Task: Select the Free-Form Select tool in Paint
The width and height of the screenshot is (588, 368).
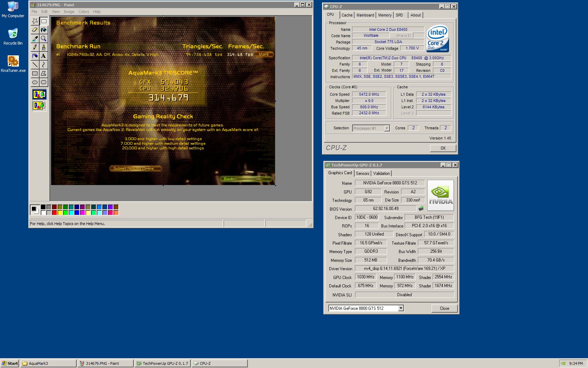Action: tap(35, 21)
